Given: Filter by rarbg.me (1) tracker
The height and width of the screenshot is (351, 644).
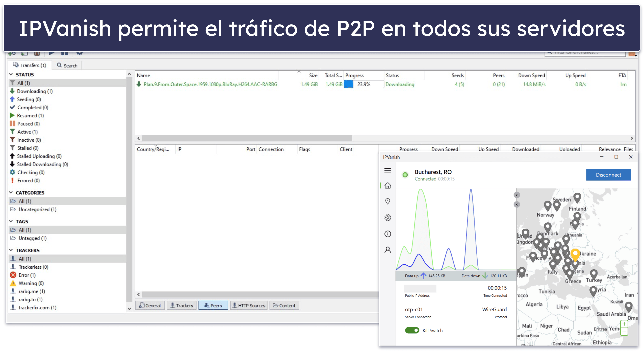Looking at the screenshot, I should [67, 291].
